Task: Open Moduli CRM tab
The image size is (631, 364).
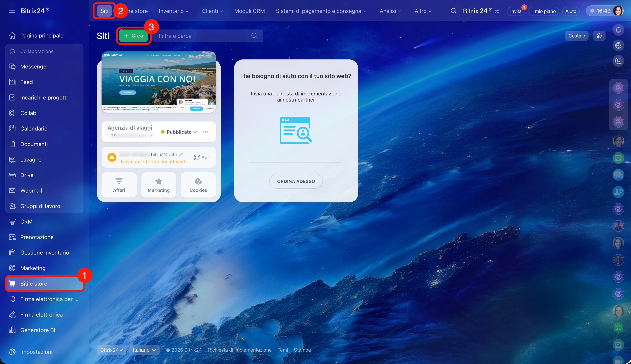Action: 249,11
